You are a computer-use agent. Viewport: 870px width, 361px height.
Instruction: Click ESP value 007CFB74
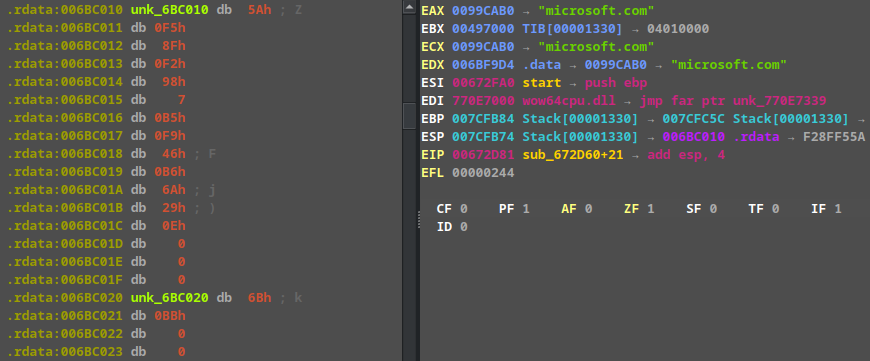(483, 136)
